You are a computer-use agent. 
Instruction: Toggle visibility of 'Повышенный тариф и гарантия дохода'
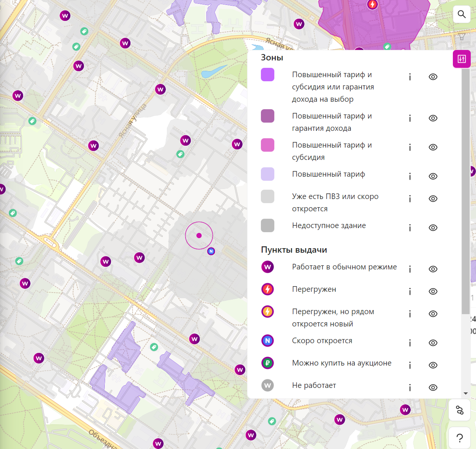[433, 118]
